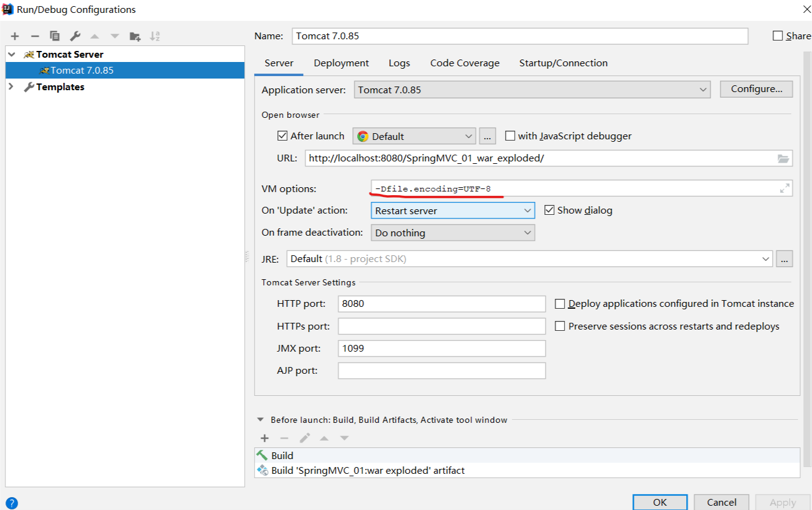812x510 pixels.
Task: Click the Tomcat Server cat icon
Action: pos(29,55)
